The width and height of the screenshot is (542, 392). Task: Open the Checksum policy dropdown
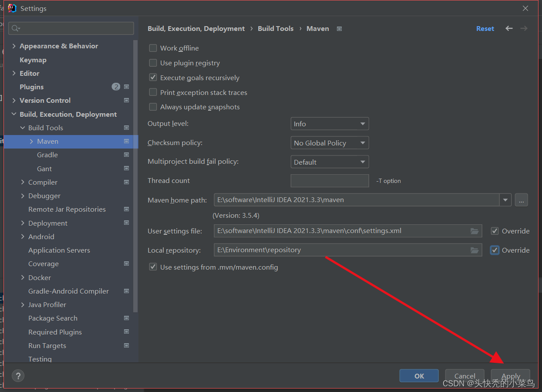[x=330, y=142]
